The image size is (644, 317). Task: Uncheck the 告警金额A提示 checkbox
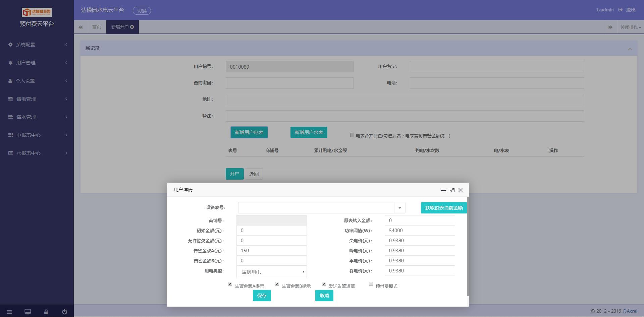230,284
